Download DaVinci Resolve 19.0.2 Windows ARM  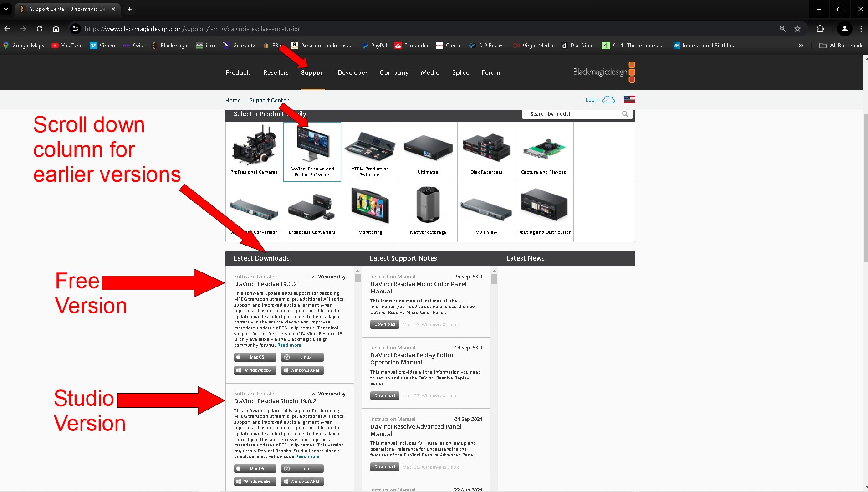point(302,370)
